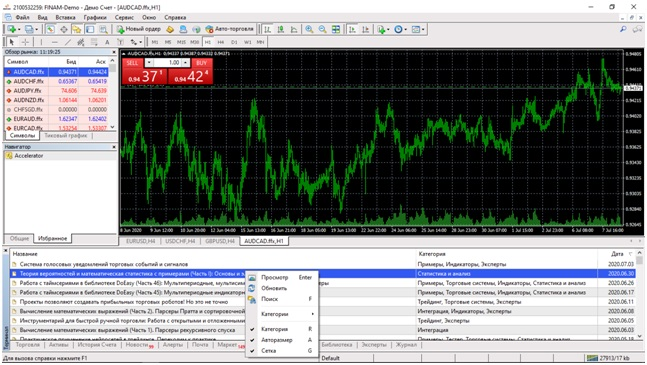The width and height of the screenshot is (647, 365).
Task: Open the Вставка menu
Action: (66, 17)
